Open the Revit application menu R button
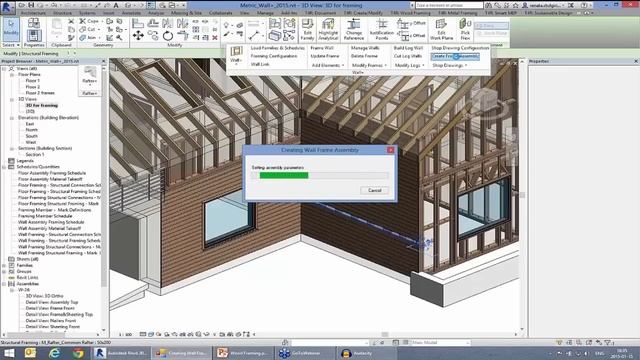 [x=7, y=7]
